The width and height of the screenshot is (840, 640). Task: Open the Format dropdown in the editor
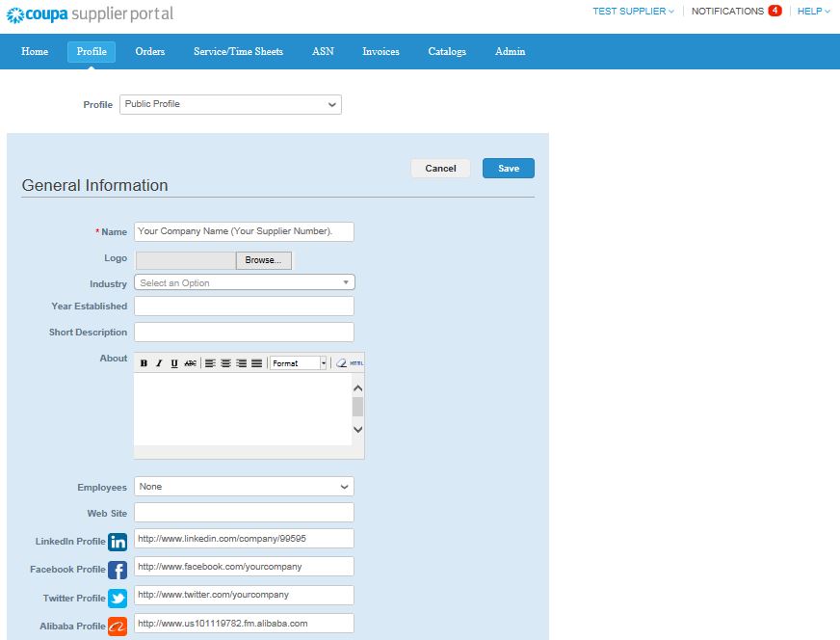point(299,363)
